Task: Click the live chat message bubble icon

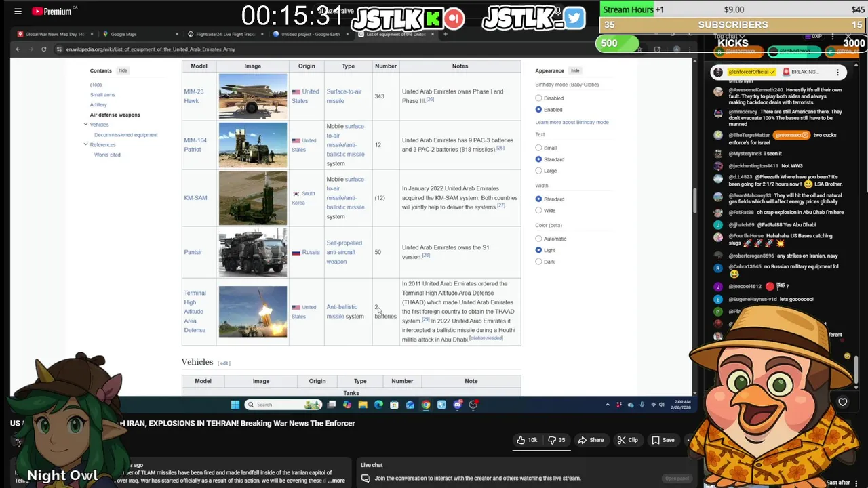Action: (x=366, y=478)
